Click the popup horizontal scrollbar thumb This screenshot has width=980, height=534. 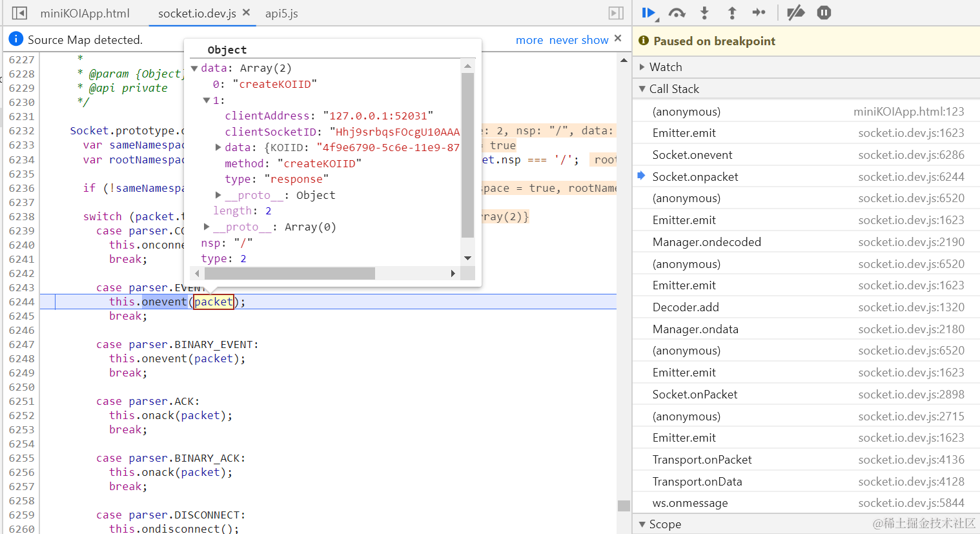coord(289,274)
